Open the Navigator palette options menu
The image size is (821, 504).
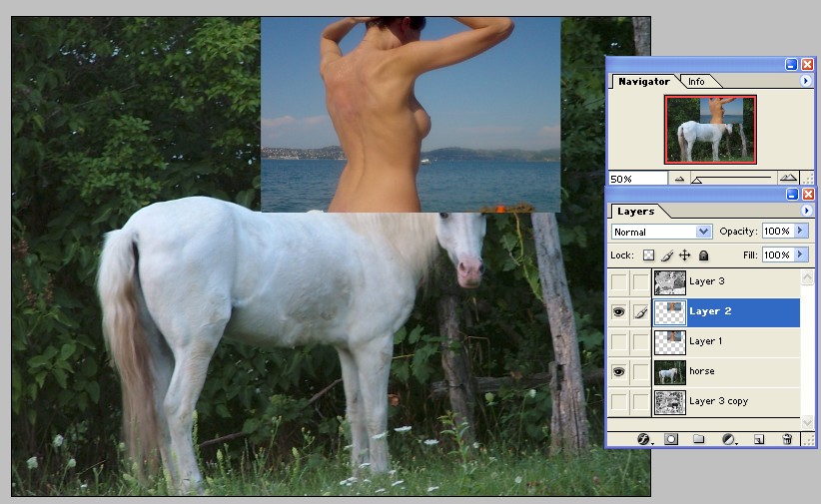(x=805, y=81)
